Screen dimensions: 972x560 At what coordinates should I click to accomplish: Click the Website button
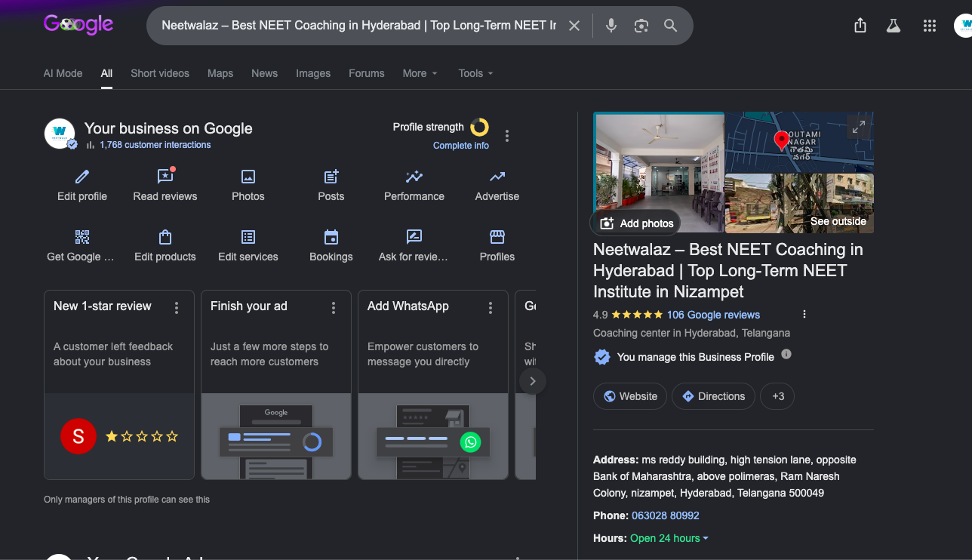[630, 396]
